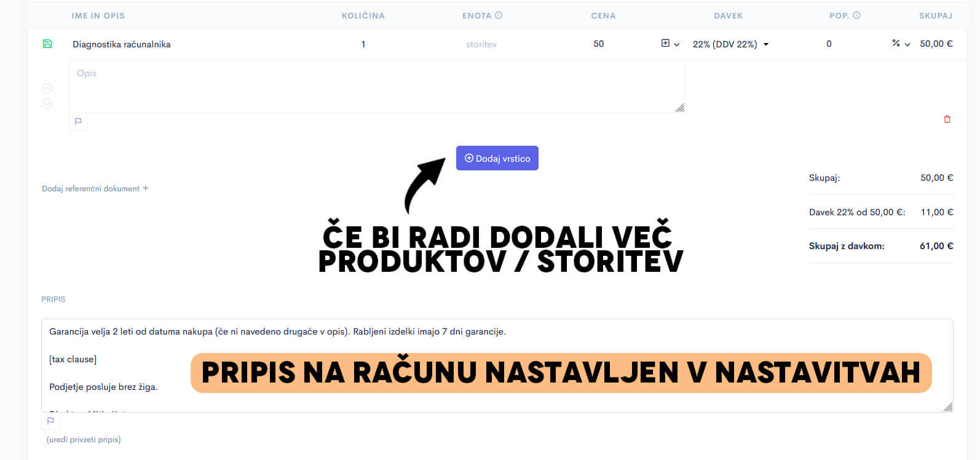The image size is (980, 460).
Task: Click the green save icon for row
Action: (x=47, y=44)
